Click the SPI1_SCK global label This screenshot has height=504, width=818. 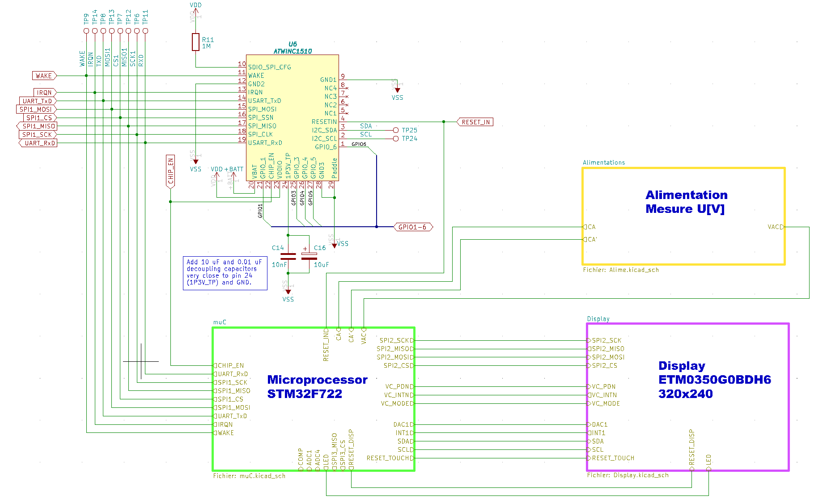(x=38, y=135)
